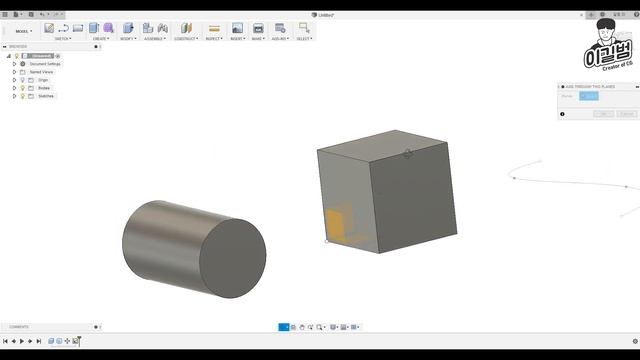The height and width of the screenshot is (360, 640).
Task: Click the Add-Ins scripts icon
Action: pyautogui.click(x=280, y=28)
